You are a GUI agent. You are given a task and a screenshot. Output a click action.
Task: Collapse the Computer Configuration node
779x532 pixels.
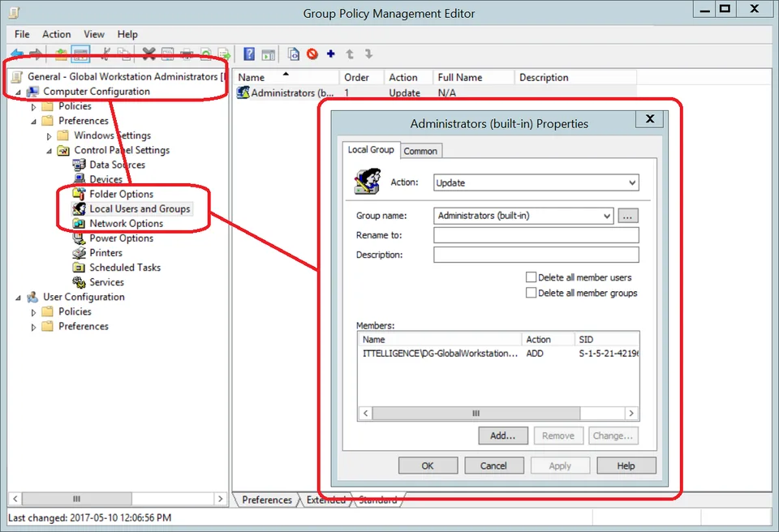[19, 92]
